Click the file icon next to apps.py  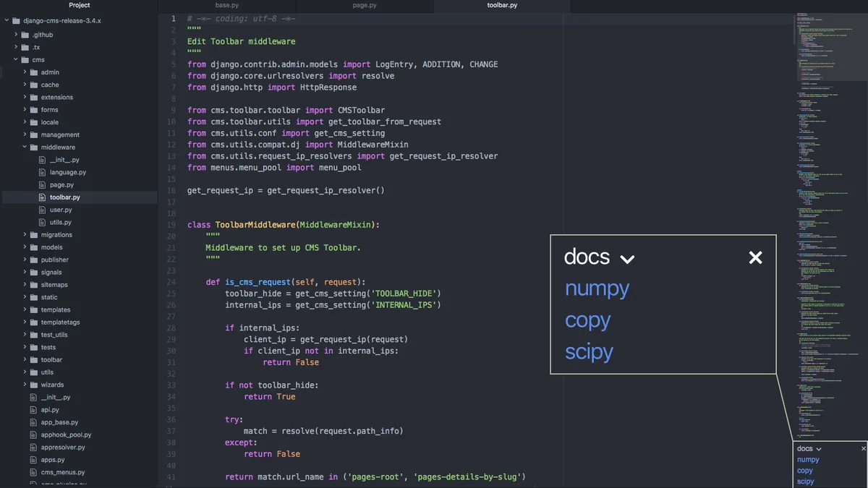(34, 460)
